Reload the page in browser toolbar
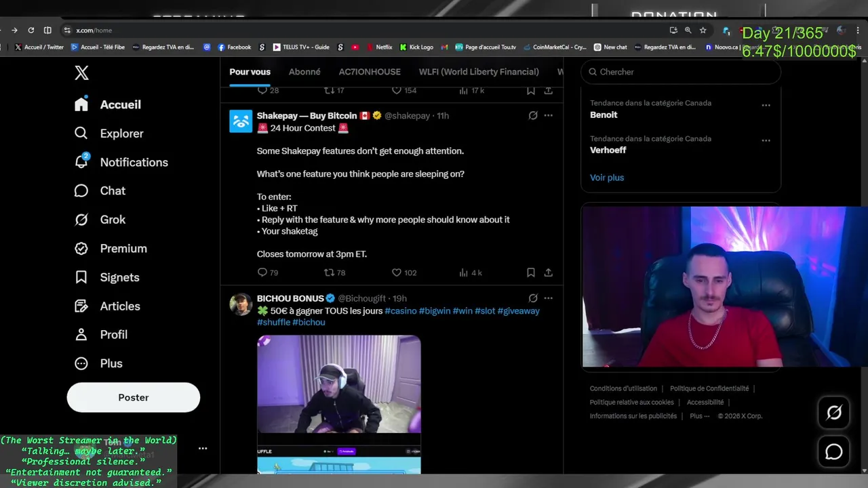 click(x=31, y=30)
